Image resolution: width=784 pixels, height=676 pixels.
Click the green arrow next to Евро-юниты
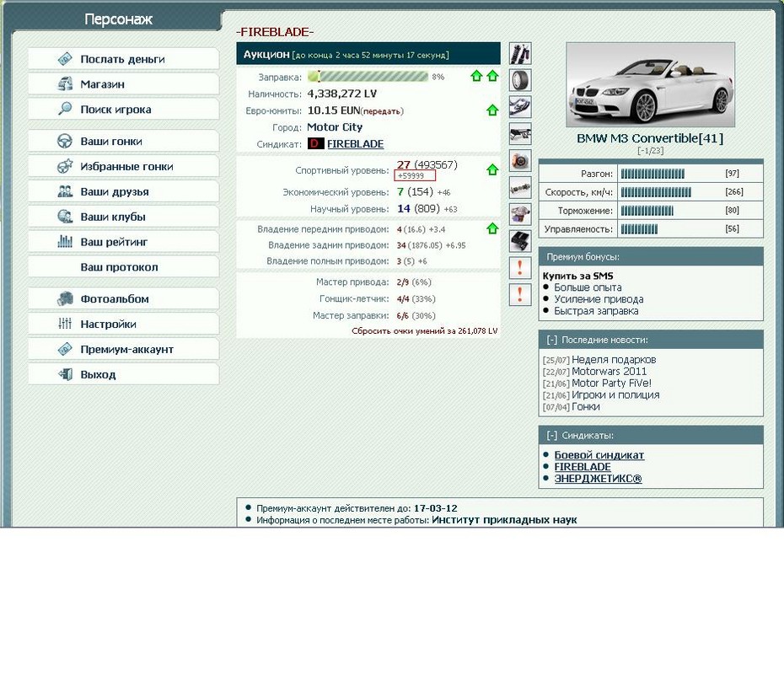(x=492, y=110)
